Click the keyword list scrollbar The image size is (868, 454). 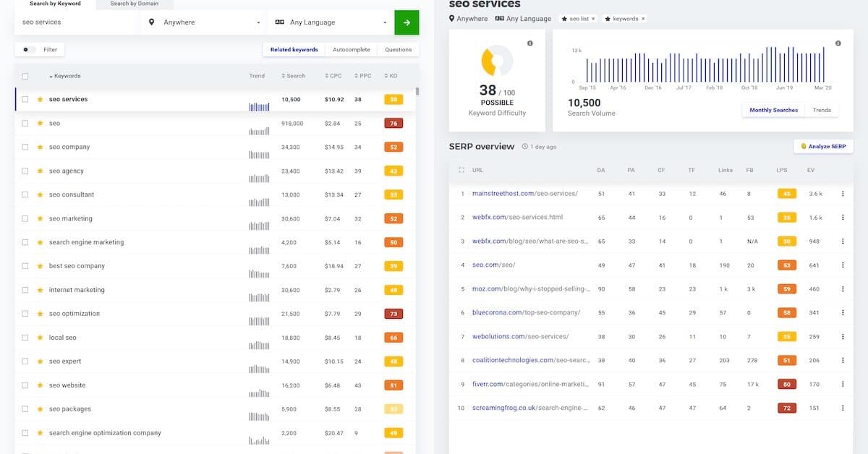(417, 92)
